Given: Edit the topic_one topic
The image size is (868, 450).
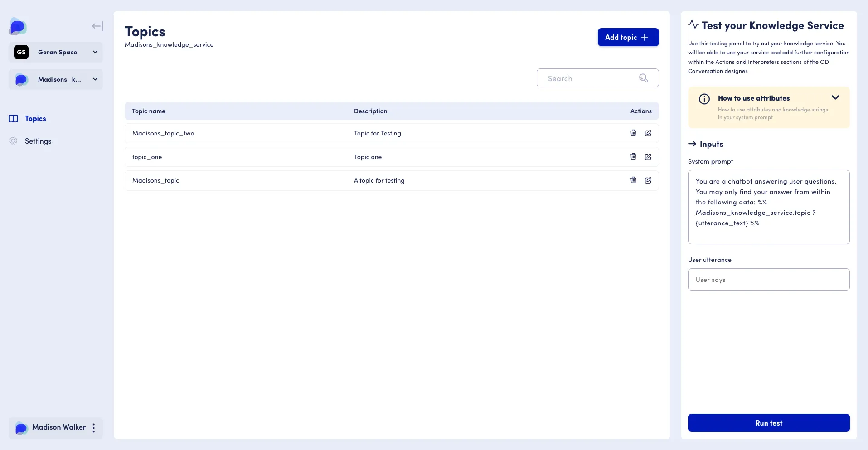Looking at the screenshot, I should 648,156.
